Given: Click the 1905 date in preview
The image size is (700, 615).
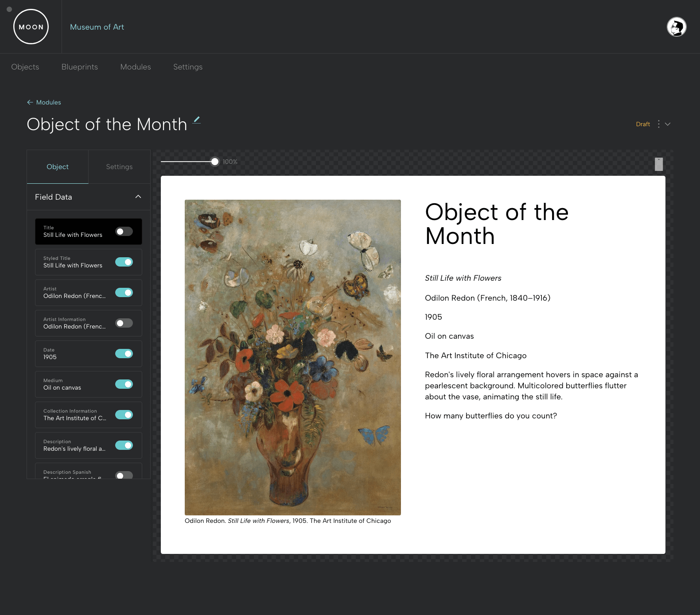Looking at the screenshot, I should tap(433, 317).
